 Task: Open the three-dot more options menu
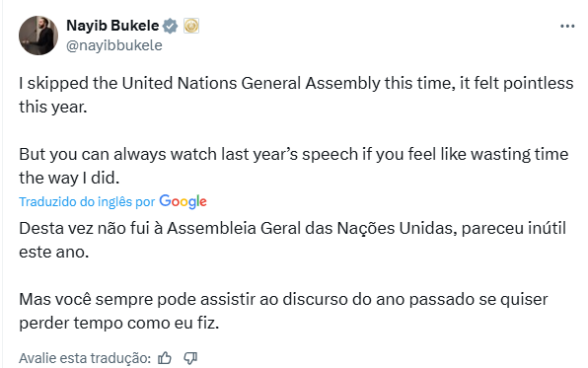tap(567, 27)
